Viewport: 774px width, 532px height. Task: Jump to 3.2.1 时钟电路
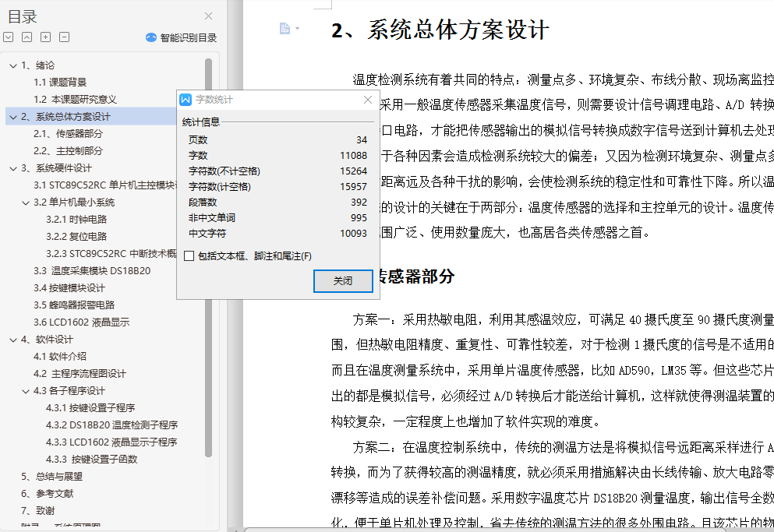click(x=76, y=220)
